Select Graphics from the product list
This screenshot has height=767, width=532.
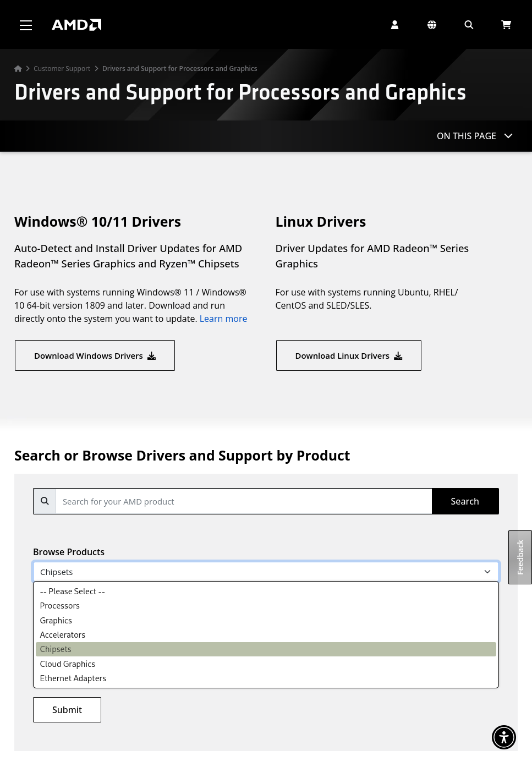point(56,621)
